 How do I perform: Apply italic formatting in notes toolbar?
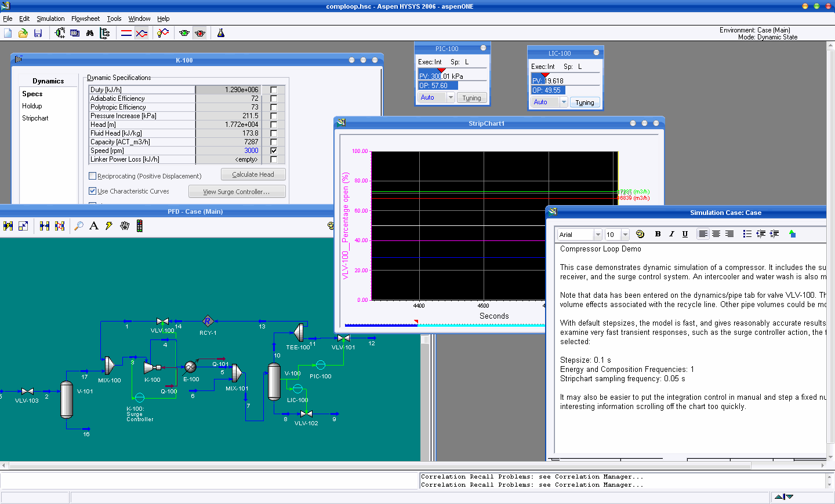click(671, 234)
